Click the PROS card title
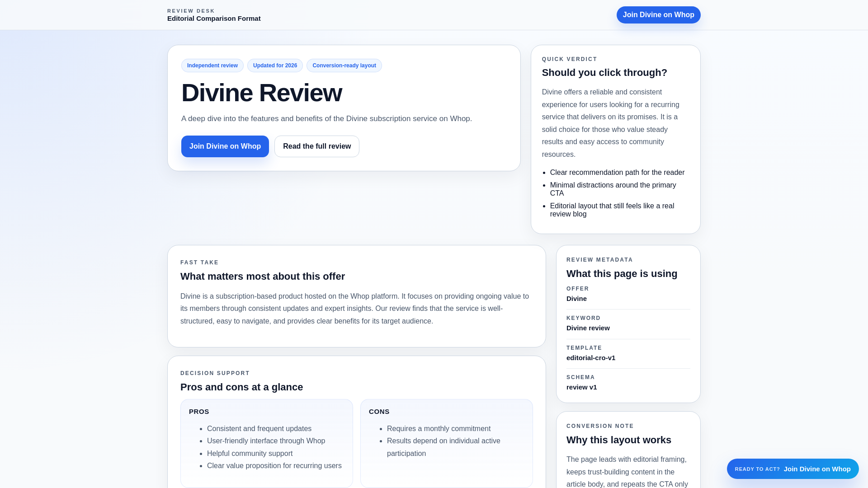The height and width of the screenshot is (488, 868). [199, 412]
